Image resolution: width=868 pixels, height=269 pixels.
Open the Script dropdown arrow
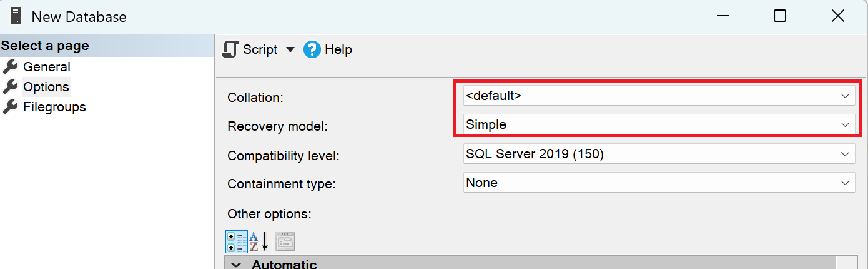pos(290,49)
